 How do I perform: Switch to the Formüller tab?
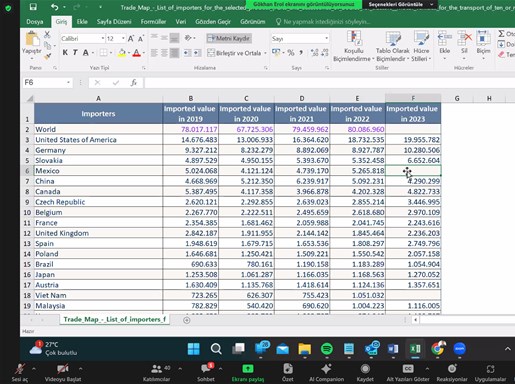tap(153, 22)
